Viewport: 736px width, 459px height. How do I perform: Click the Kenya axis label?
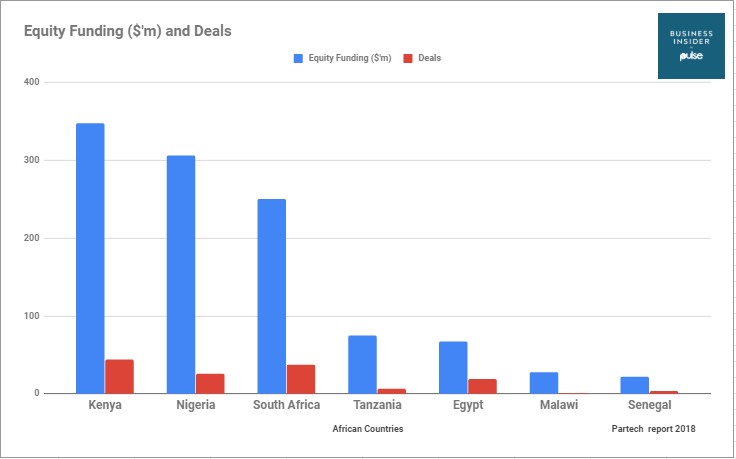pyautogui.click(x=105, y=405)
